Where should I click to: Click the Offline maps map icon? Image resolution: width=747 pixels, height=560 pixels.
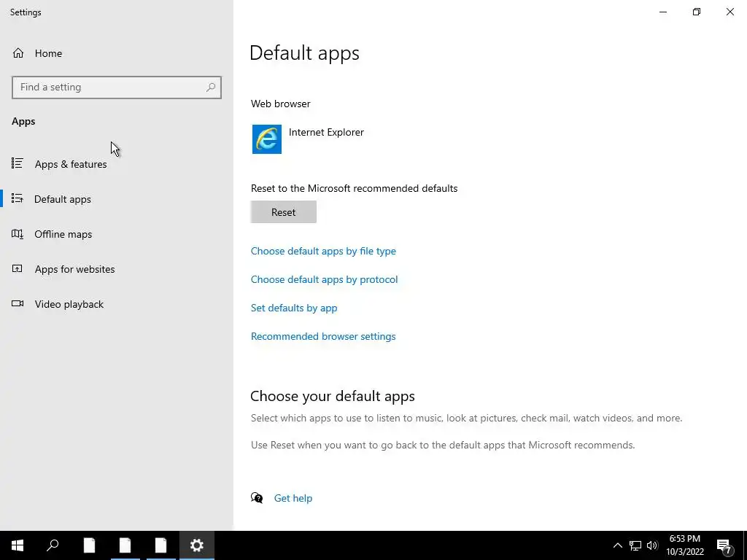(18, 234)
